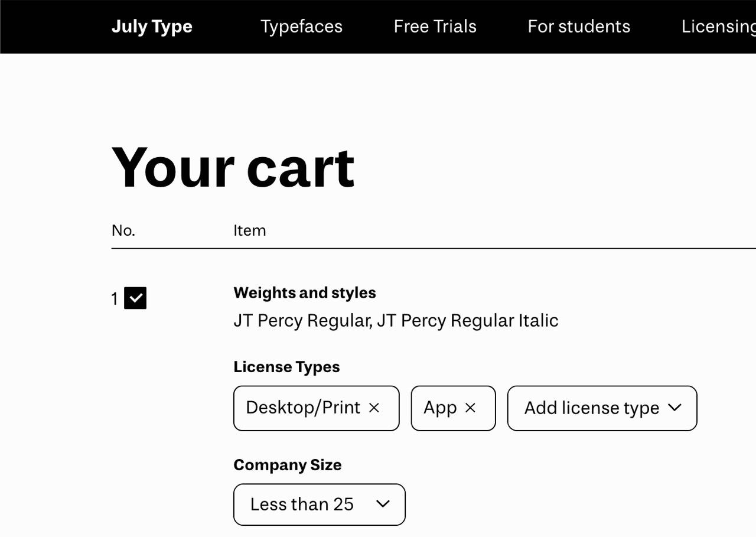Remove the Desktop/Print license type

(x=374, y=408)
